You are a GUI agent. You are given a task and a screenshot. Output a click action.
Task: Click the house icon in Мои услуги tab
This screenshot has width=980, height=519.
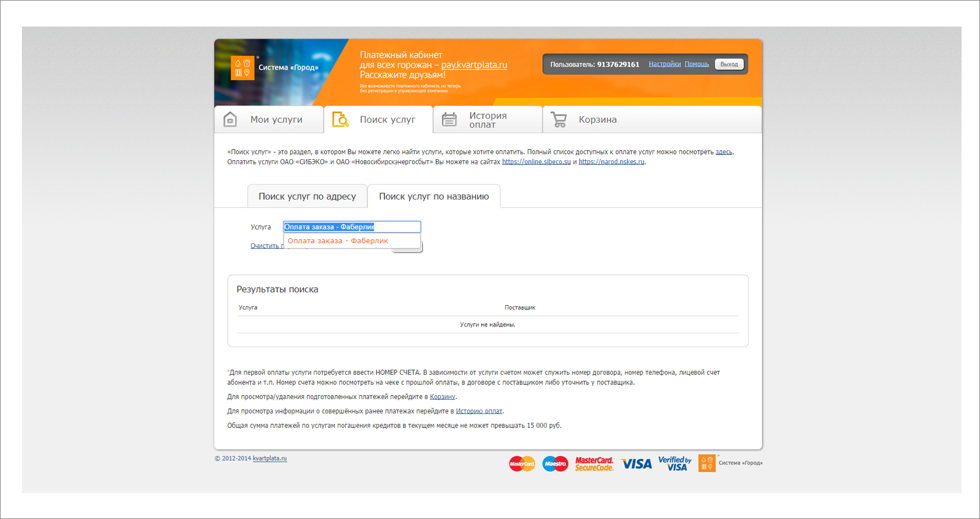(x=230, y=119)
